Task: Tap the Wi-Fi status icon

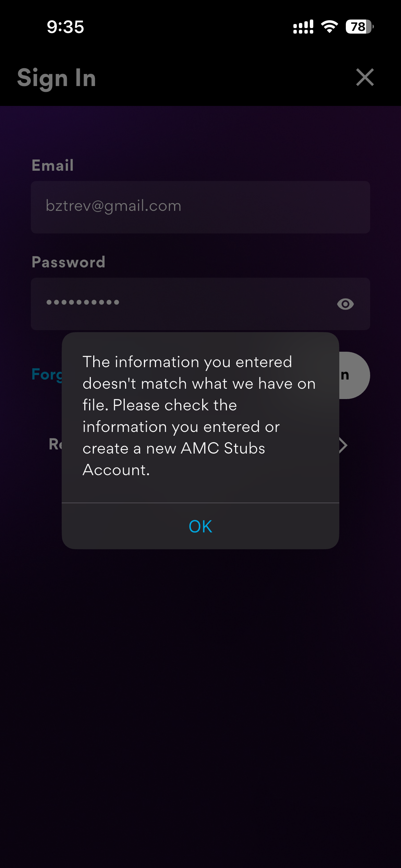Action: coord(329,26)
